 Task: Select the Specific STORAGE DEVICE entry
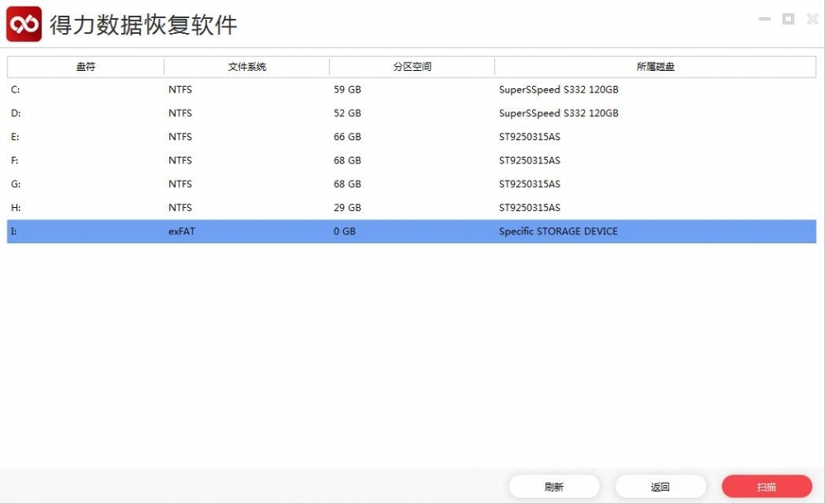(558, 231)
